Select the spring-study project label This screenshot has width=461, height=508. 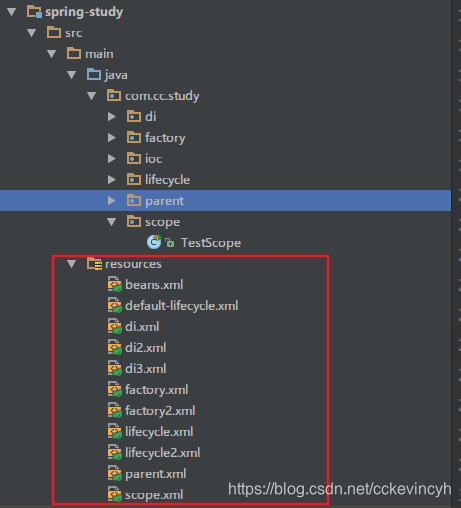click(x=84, y=12)
